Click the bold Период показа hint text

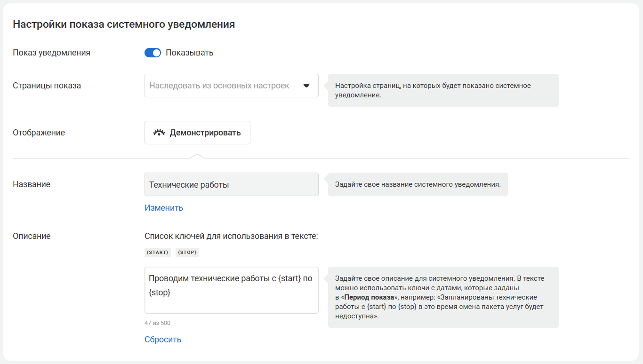369,297
